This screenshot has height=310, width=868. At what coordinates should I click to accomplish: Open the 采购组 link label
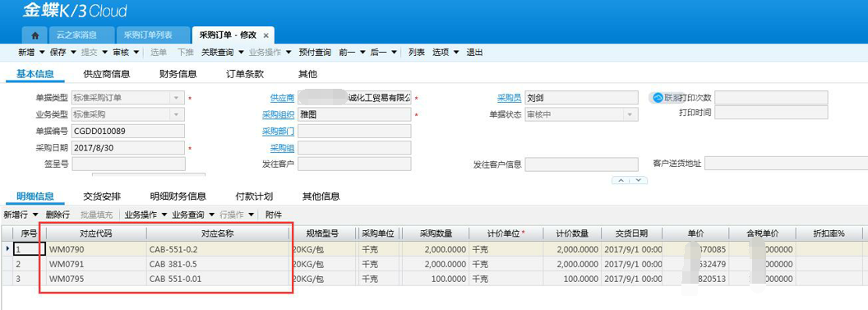(x=282, y=148)
